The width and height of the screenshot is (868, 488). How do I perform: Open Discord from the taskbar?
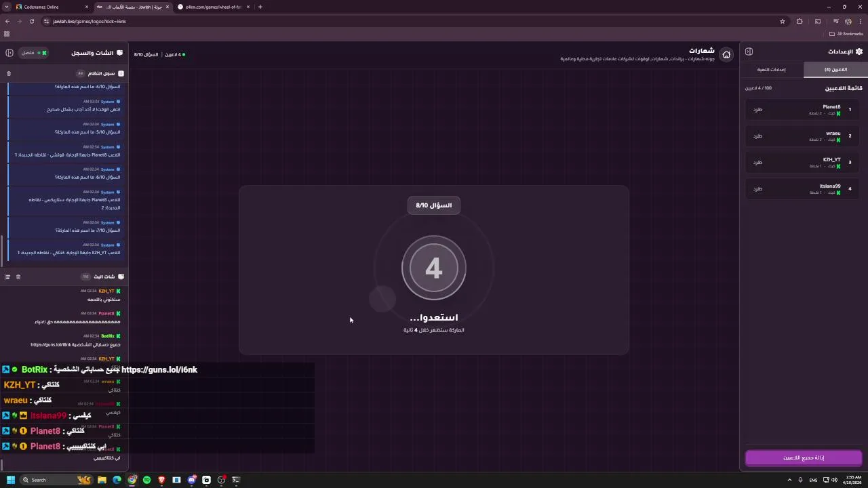pos(192,480)
